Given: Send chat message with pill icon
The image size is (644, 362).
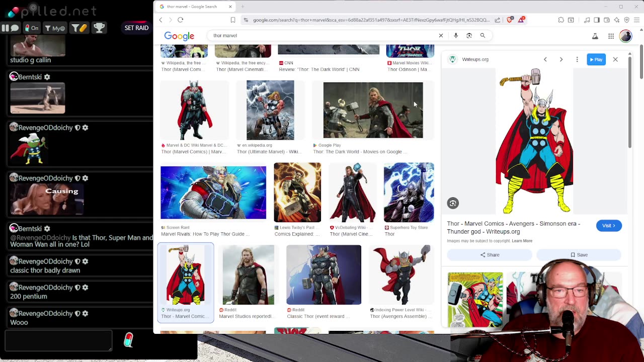Looking at the screenshot, I should click(x=129, y=340).
